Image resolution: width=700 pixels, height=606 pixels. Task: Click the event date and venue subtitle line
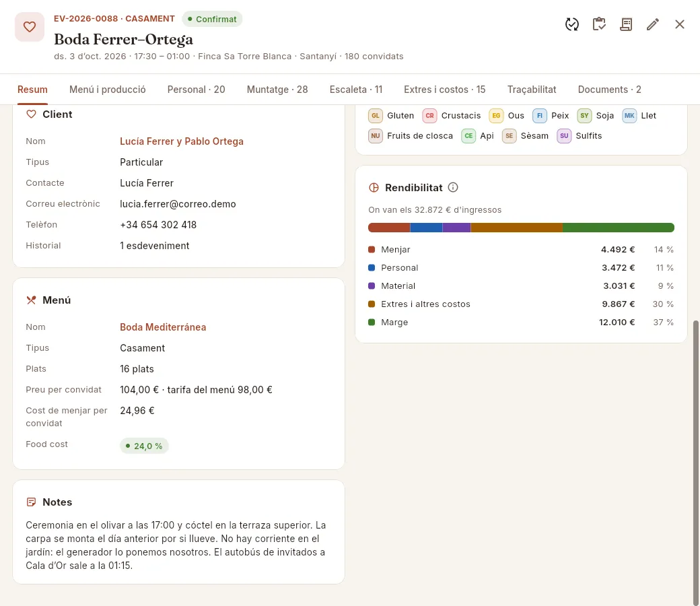tap(229, 57)
